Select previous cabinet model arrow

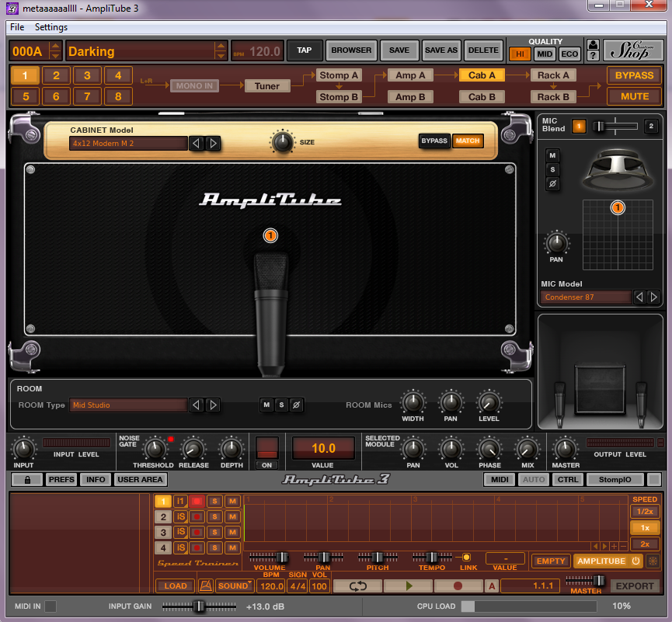click(197, 143)
